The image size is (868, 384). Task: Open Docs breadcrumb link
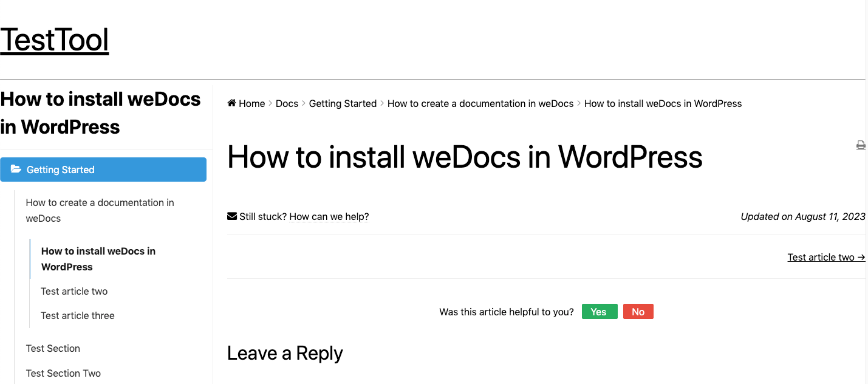pos(287,103)
